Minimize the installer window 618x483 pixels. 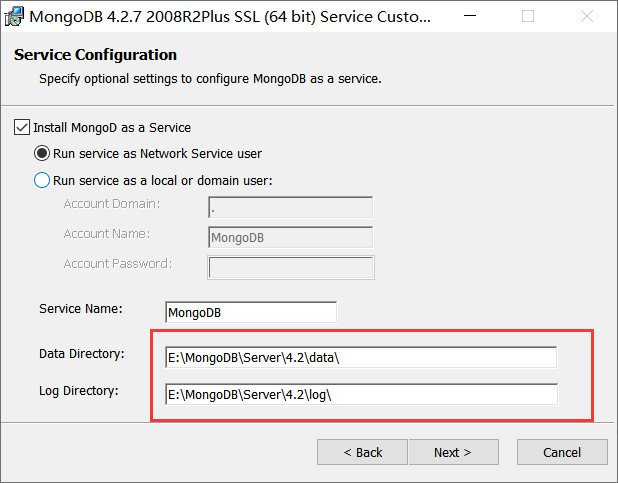pyautogui.click(x=470, y=16)
